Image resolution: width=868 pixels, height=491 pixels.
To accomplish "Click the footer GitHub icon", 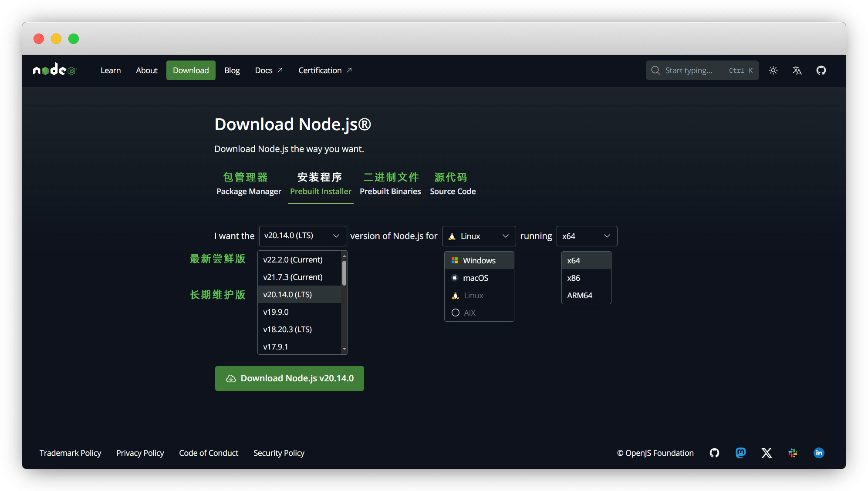I will 714,453.
